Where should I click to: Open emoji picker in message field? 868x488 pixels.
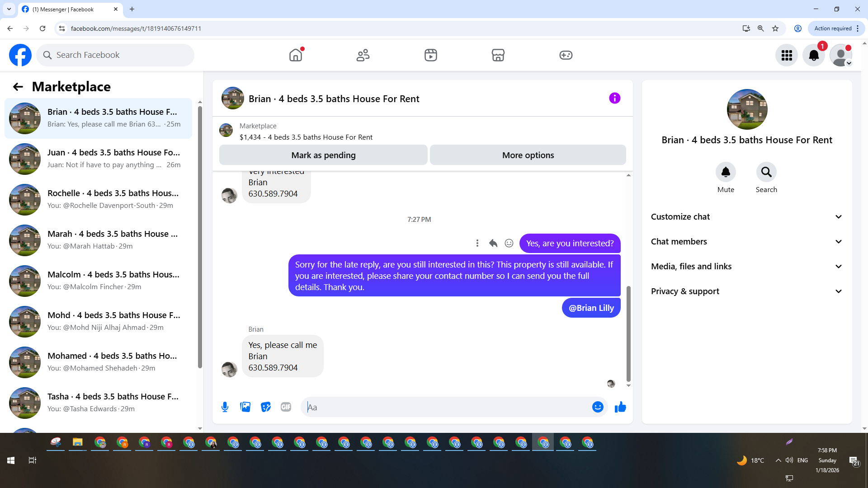coord(598,407)
